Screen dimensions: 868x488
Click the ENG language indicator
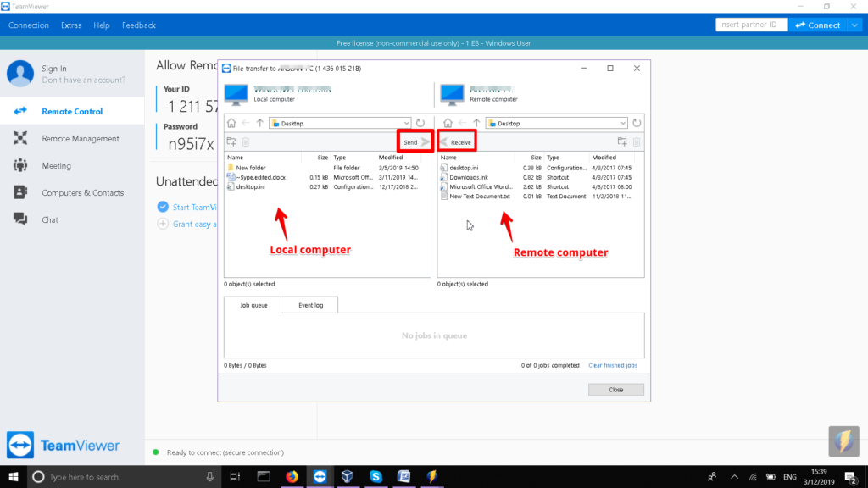[790, 476]
